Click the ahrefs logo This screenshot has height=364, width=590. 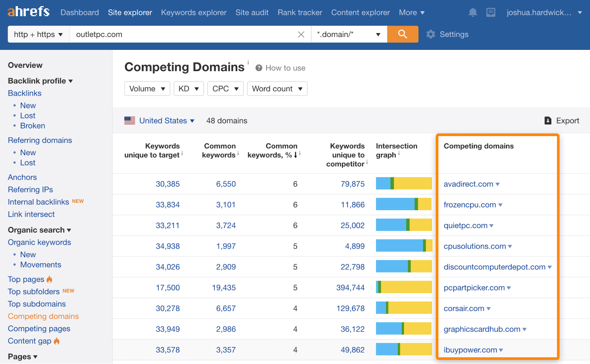[x=28, y=11]
